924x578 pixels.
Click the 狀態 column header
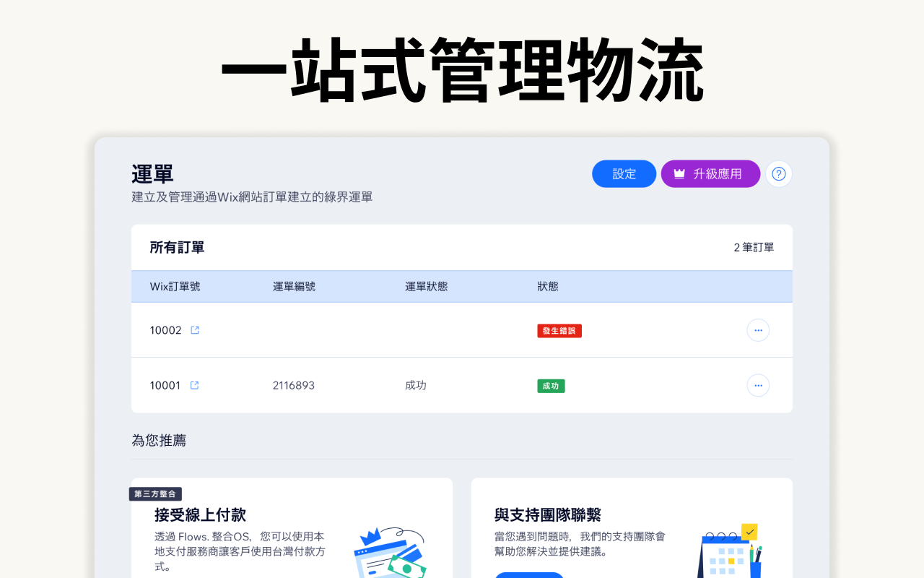pos(548,286)
